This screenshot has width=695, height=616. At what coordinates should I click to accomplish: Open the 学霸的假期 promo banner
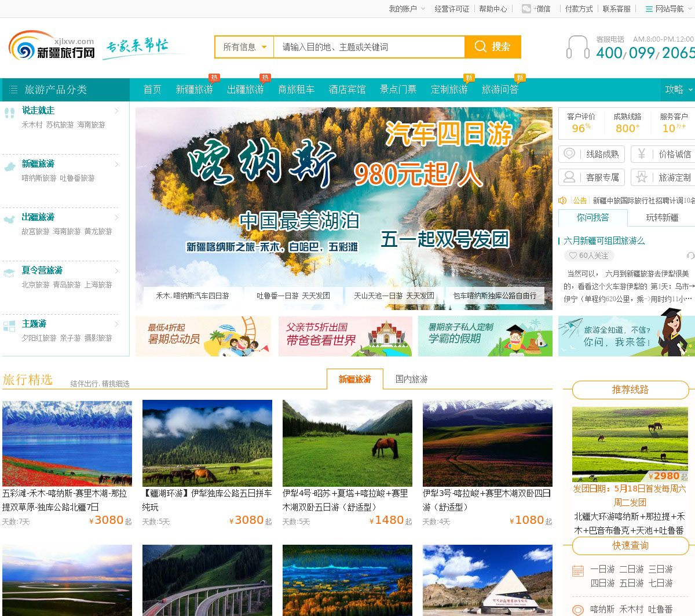point(485,336)
